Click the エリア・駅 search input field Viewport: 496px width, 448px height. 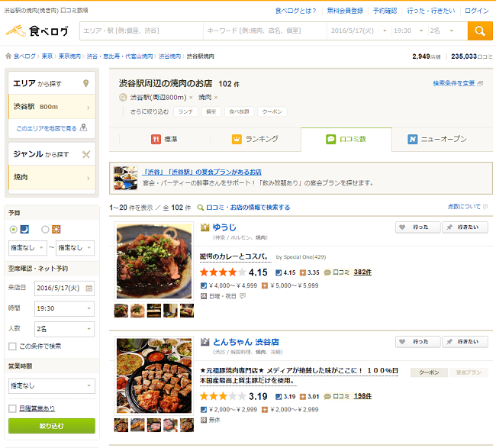tap(141, 31)
